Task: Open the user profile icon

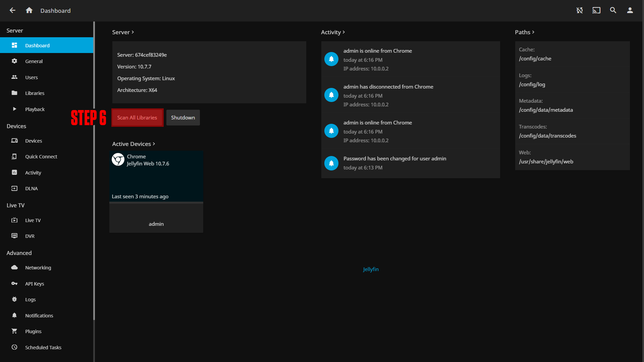Action: [x=630, y=10]
